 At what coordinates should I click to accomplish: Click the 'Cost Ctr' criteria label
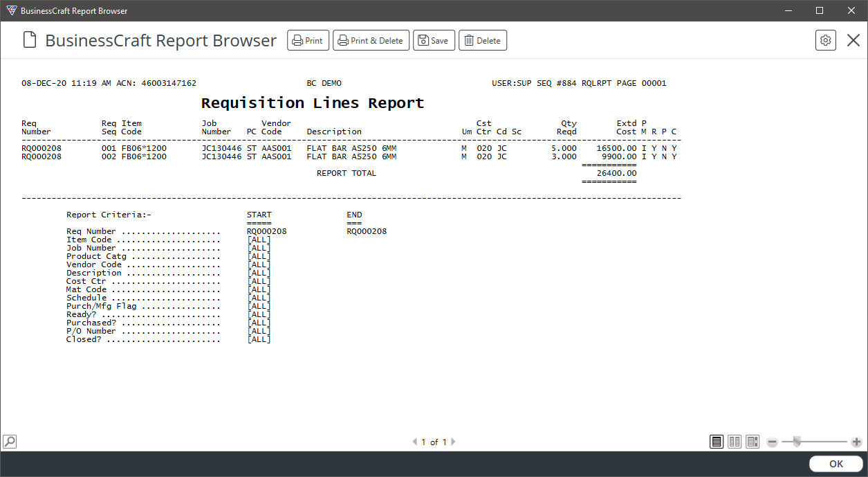86,281
